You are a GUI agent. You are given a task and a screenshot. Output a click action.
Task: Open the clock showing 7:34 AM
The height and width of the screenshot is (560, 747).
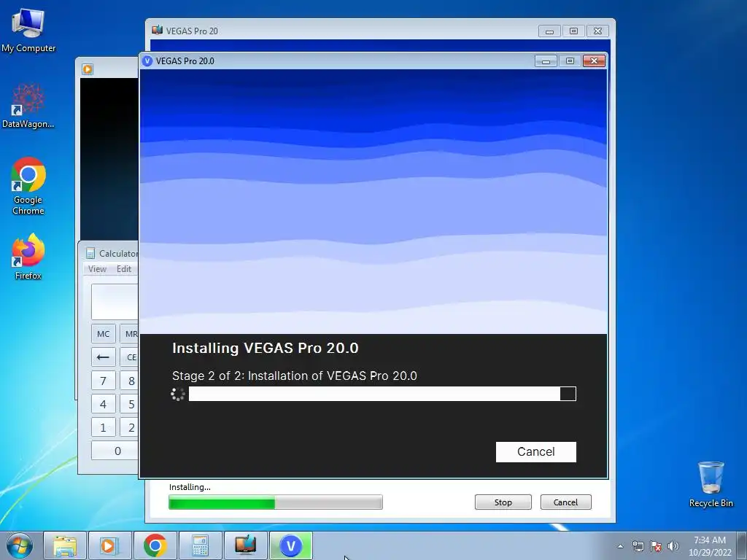[710, 545]
